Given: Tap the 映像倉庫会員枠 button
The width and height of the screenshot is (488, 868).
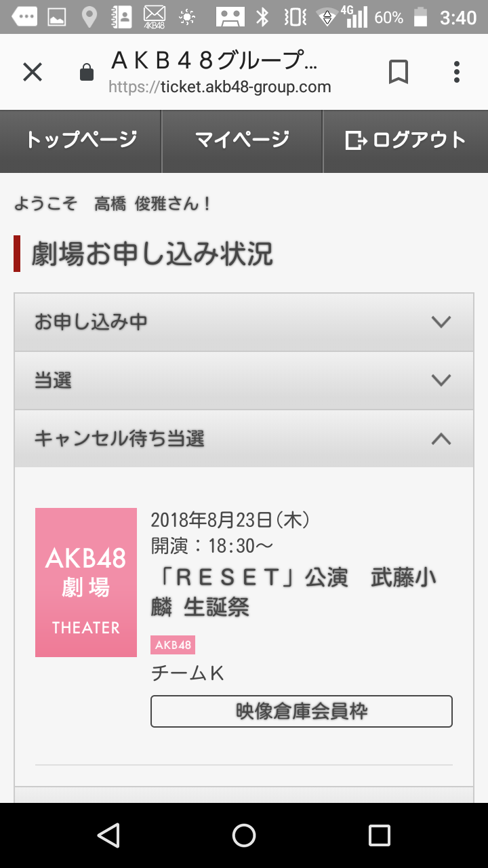Looking at the screenshot, I should [301, 711].
